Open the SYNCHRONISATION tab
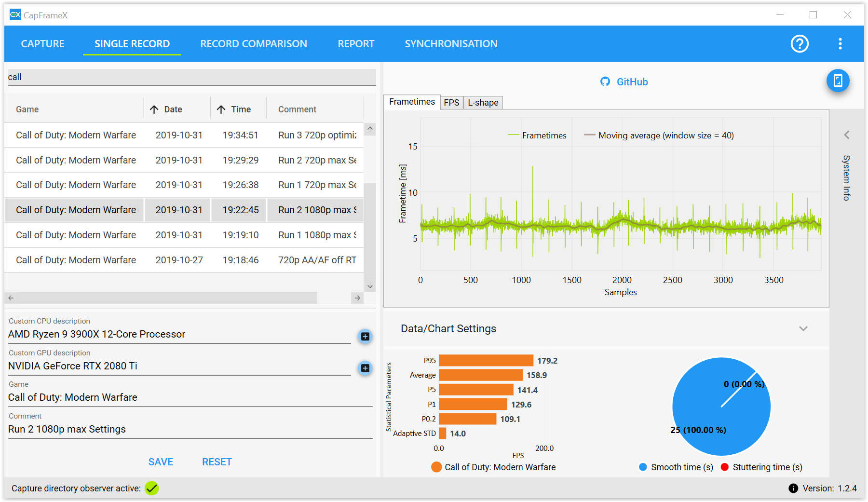Viewport: 868px width, 502px height. 451,44
